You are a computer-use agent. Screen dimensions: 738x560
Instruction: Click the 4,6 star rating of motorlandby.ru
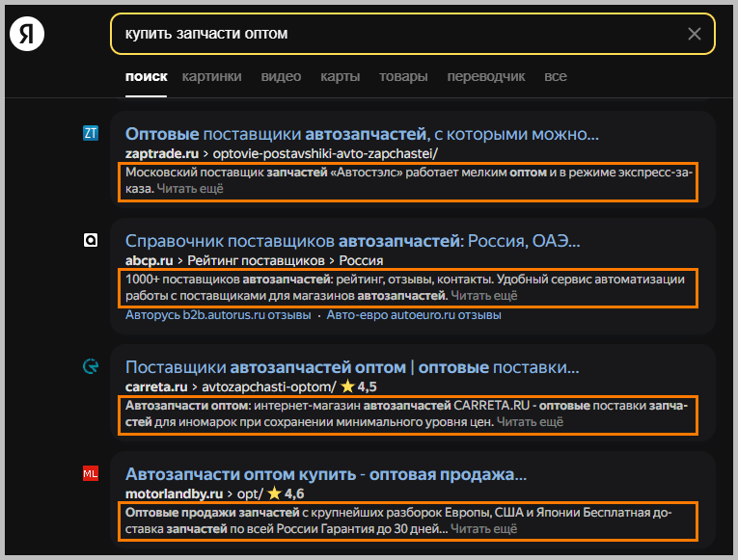pyautogui.click(x=286, y=493)
